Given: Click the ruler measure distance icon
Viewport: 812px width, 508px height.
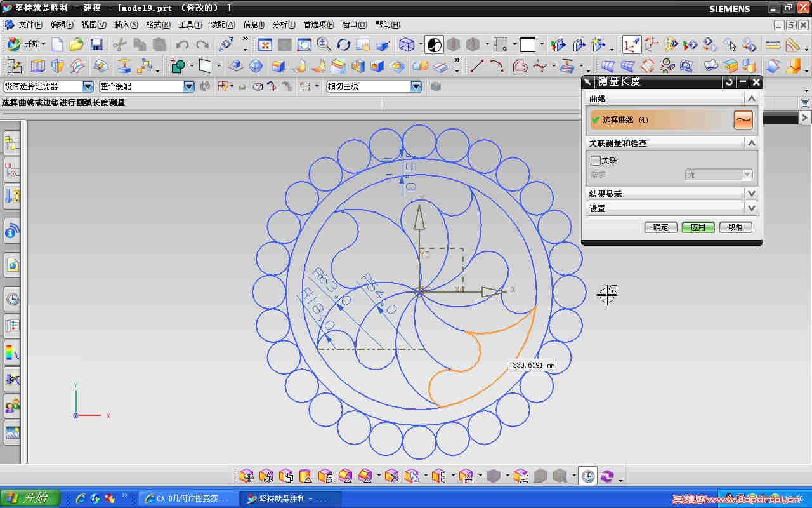Looking at the screenshot, I should (773, 44).
